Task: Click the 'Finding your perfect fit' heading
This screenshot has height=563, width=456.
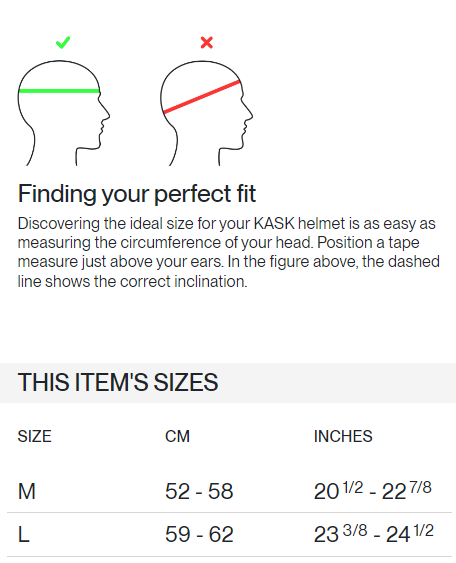Action: point(137,194)
